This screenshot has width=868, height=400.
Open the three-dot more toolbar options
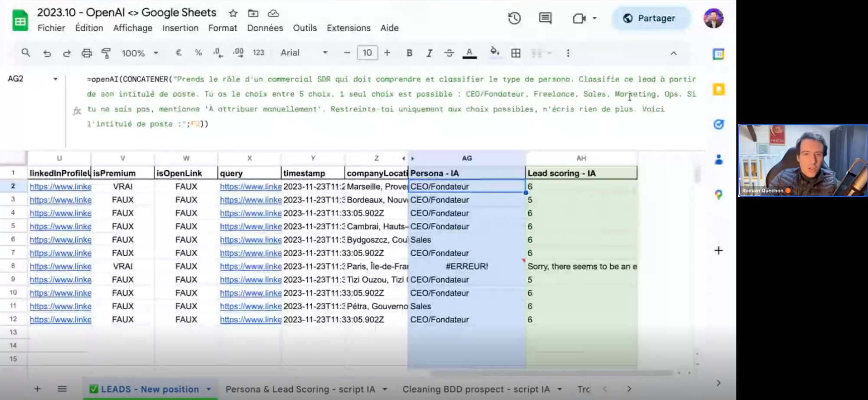pos(568,53)
